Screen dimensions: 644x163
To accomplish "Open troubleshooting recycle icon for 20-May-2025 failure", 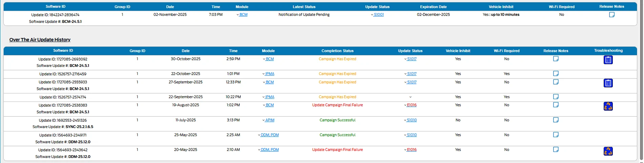I will pyautogui.click(x=608, y=151).
